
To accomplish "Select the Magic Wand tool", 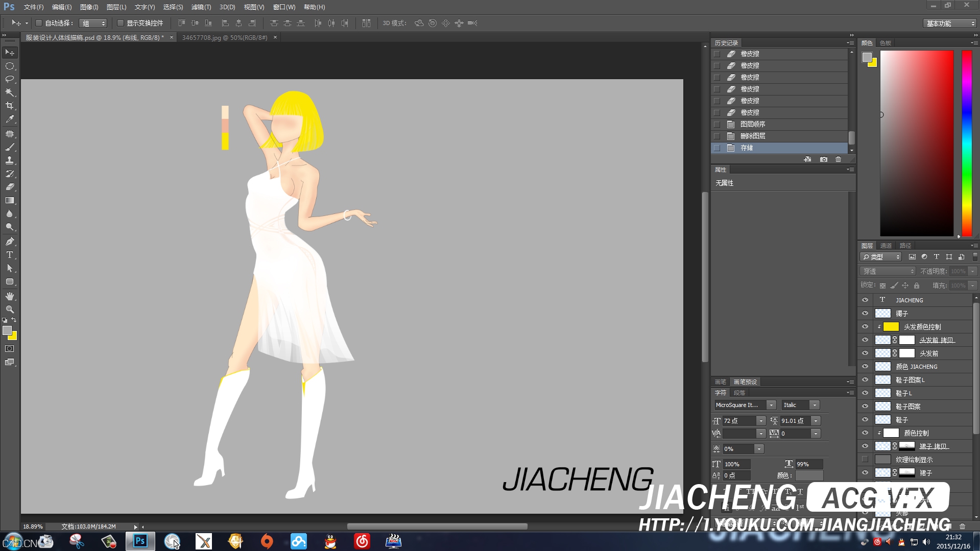I will (x=9, y=92).
